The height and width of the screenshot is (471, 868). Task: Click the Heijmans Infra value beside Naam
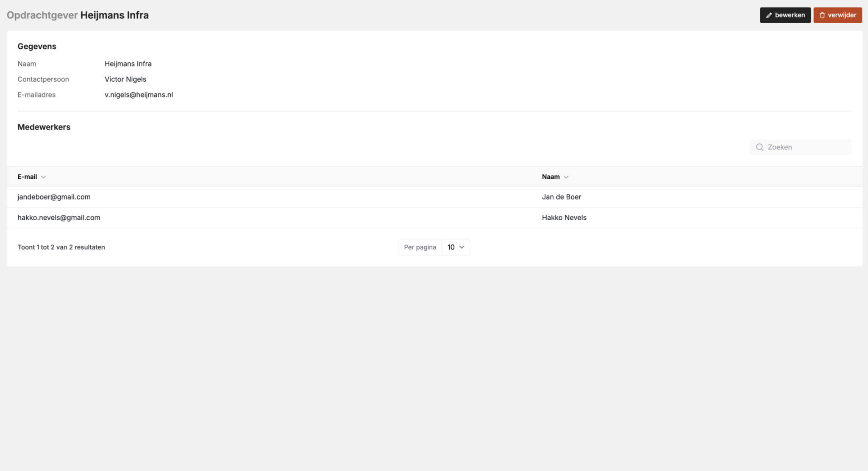pyautogui.click(x=128, y=64)
